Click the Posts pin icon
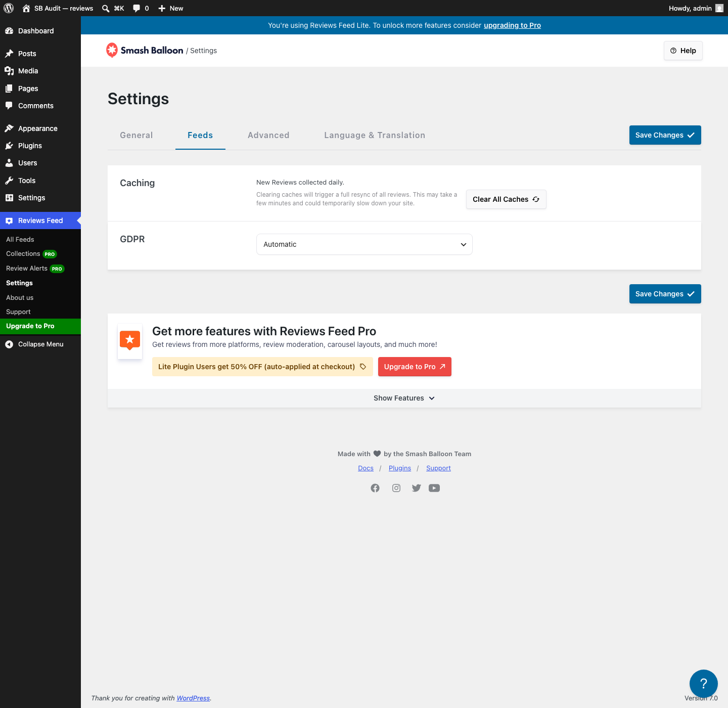This screenshot has width=728, height=708. 9,54
